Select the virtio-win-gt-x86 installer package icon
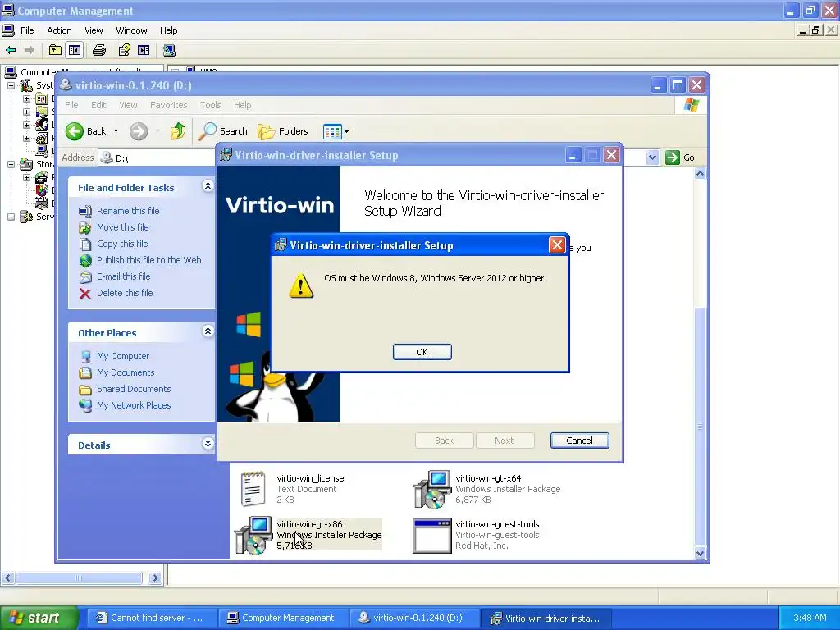 253,535
